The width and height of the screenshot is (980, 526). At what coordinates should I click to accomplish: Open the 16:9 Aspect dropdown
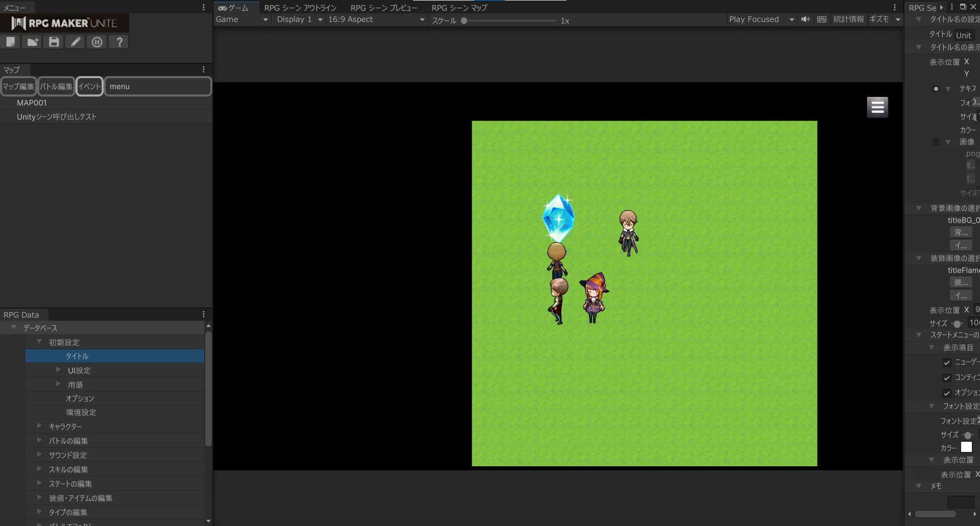click(376, 19)
